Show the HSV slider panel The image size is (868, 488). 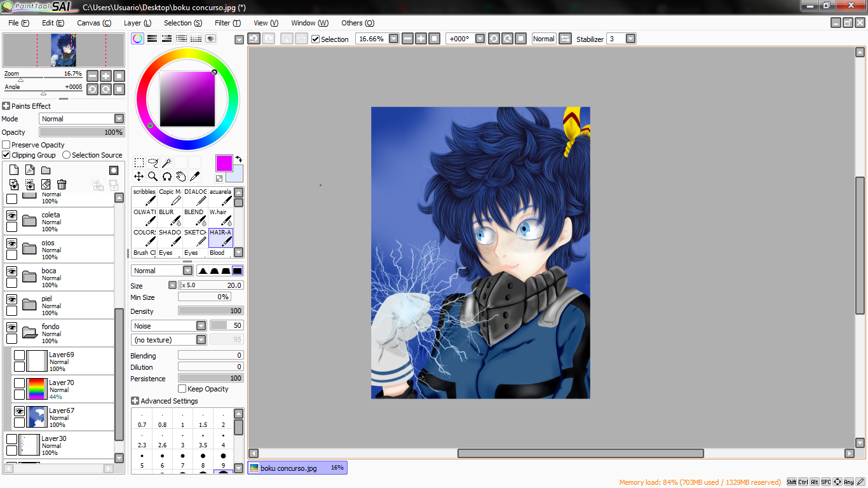[x=167, y=39]
